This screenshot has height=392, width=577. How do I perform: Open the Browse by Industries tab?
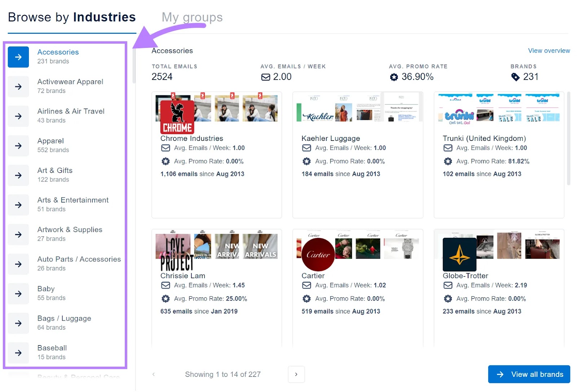71,17
